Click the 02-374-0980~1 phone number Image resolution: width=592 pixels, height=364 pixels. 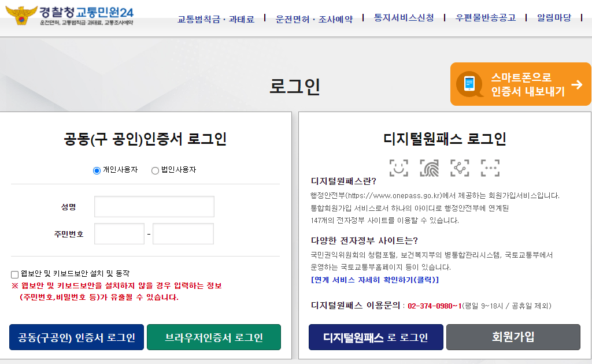pyautogui.click(x=435, y=306)
